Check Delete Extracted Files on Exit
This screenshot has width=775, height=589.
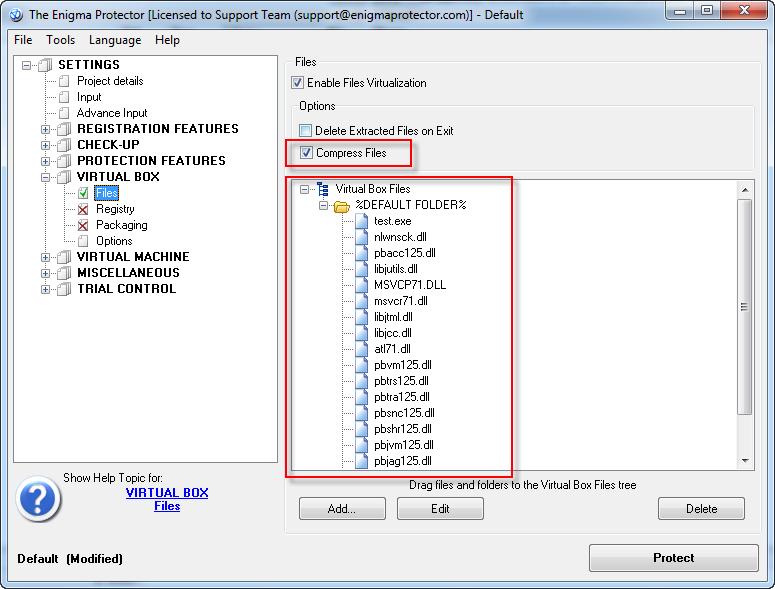[x=305, y=130]
